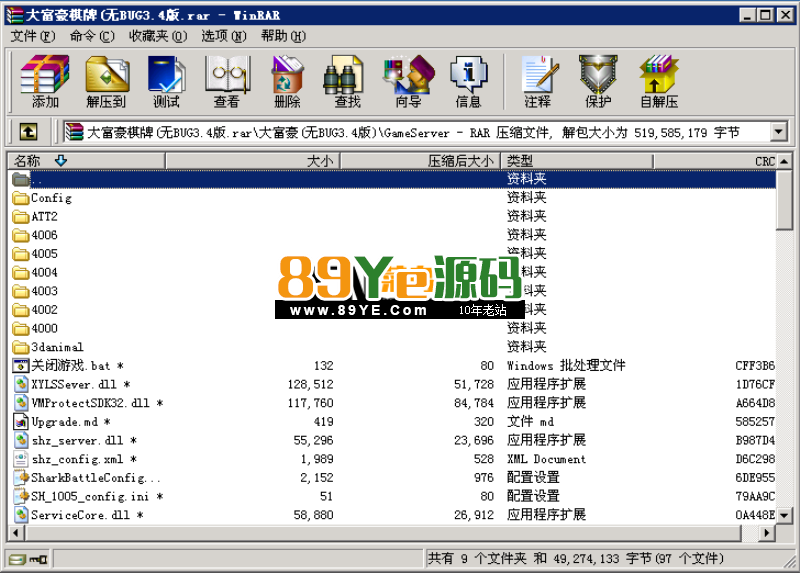Click the 关闭游戏.bat file icon
The image size is (800, 573).
(x=20, y=366)
